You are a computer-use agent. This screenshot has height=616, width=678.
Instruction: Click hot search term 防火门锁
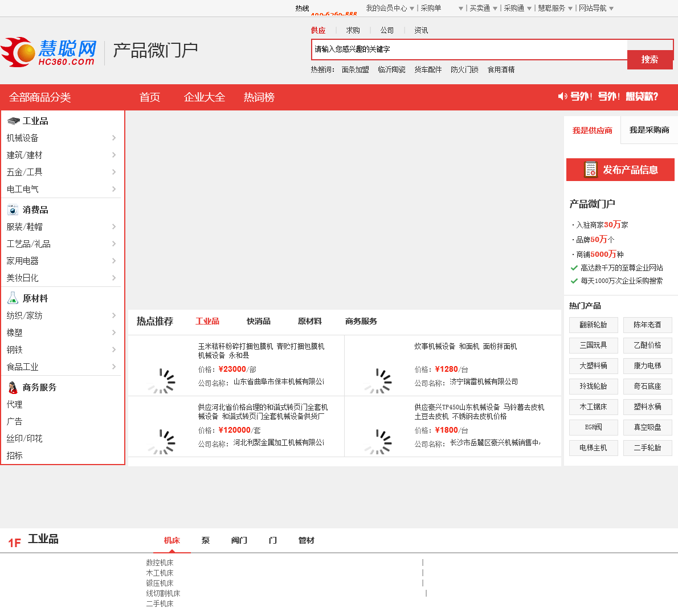click(464, 69)
